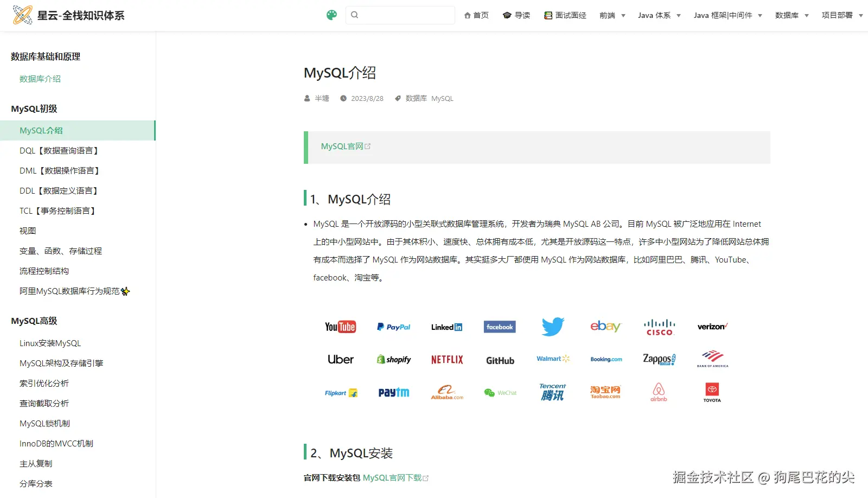Expand the Java 框架|中间件 dropdown
This screenshot has height=498, width=868.
coord(728,16)
